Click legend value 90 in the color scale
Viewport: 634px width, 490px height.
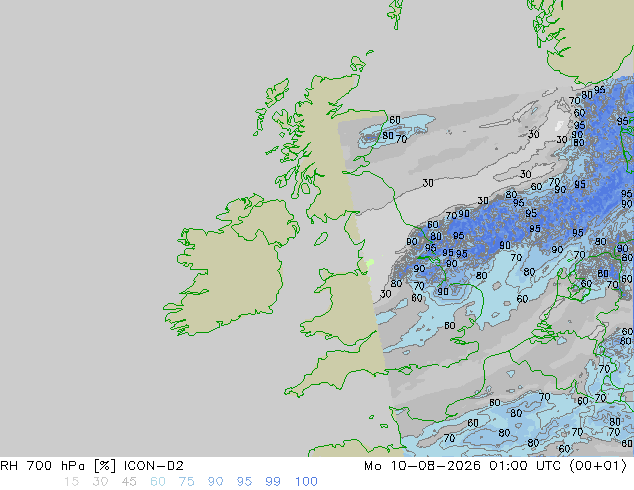coord(215,482)
